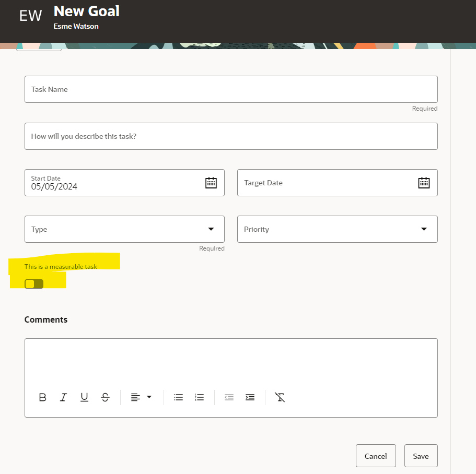Select the underline icon in the editor

coord(84,397)
